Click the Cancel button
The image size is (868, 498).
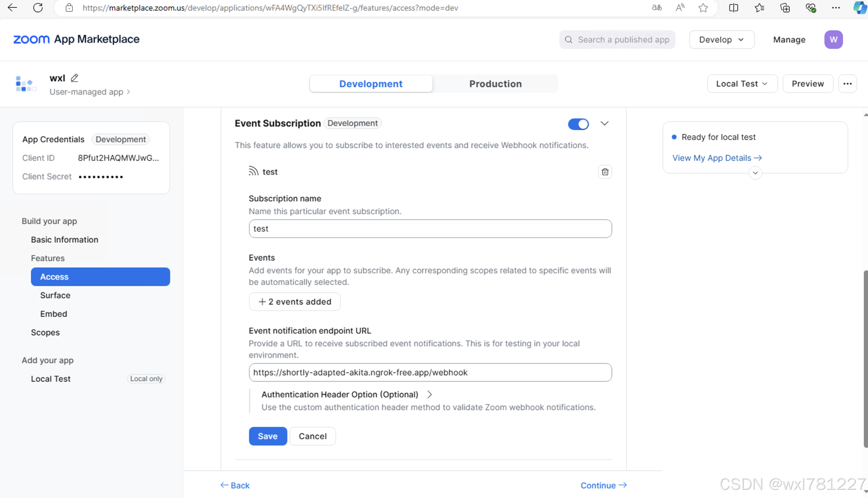tap(313, 436)
